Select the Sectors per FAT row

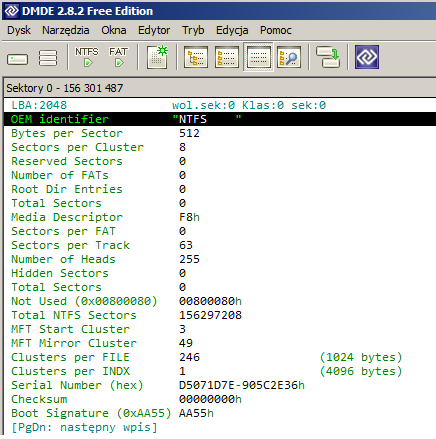tap(220, 231)
